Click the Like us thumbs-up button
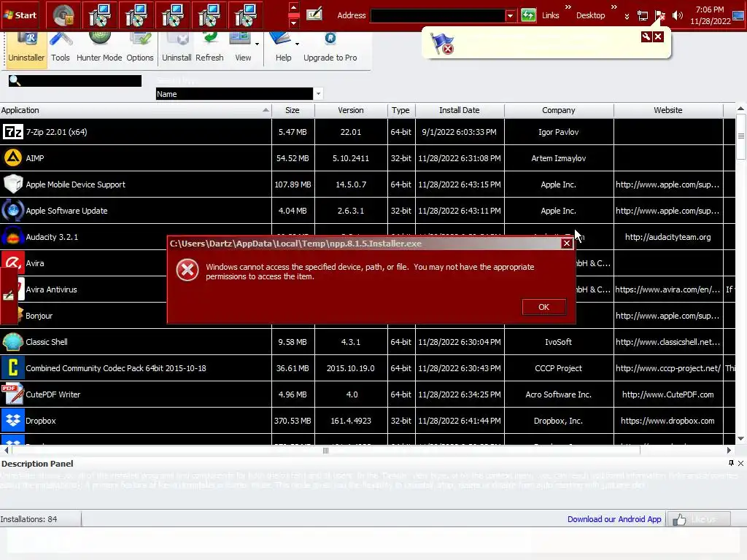The width and height of the screenshot is (747, 560). [699, 519]
